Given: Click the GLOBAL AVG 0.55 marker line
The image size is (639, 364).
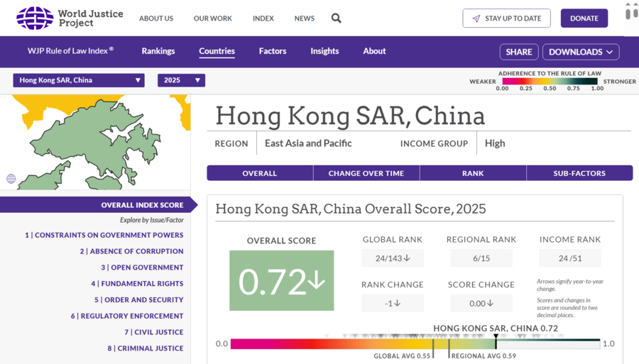Looking at the screenshot, I should coord(433,348).
